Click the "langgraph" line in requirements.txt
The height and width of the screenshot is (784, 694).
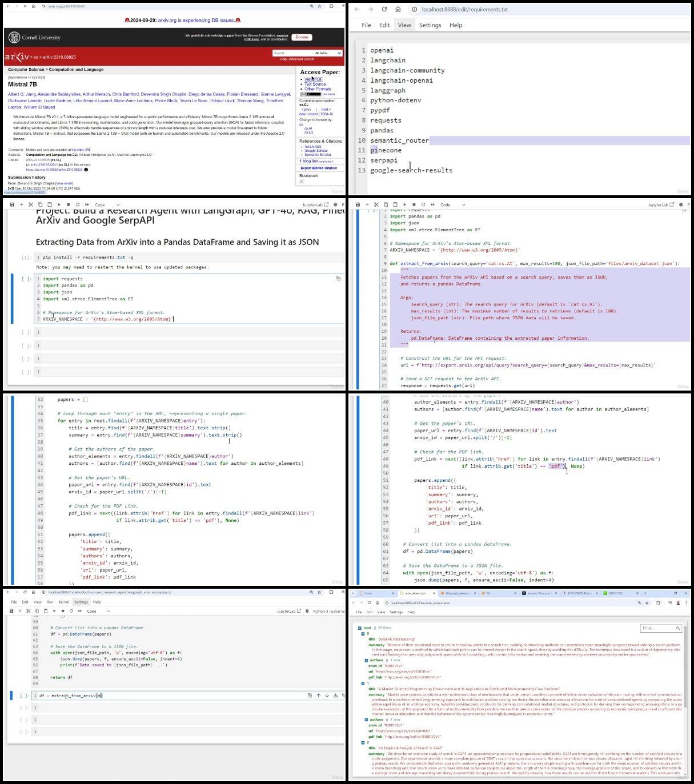[x=388, y=90]
